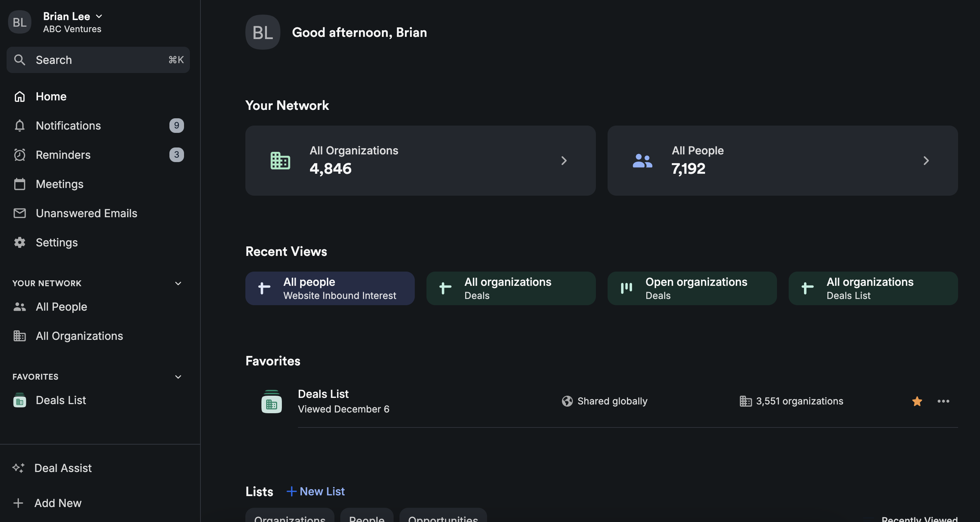Click the '7,192' people count

[x=689, y=169]
